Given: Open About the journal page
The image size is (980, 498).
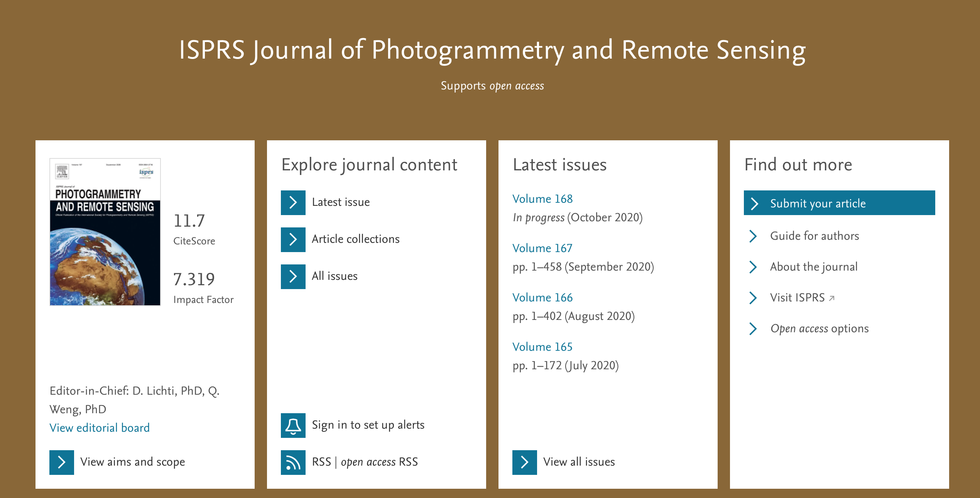Looking at the screenshot, I should (x=813, y=267).
